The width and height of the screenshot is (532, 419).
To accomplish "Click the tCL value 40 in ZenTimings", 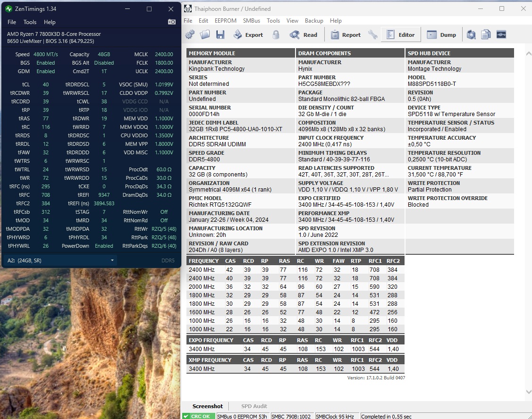I will pyautogui.click(x=45, y=84).
